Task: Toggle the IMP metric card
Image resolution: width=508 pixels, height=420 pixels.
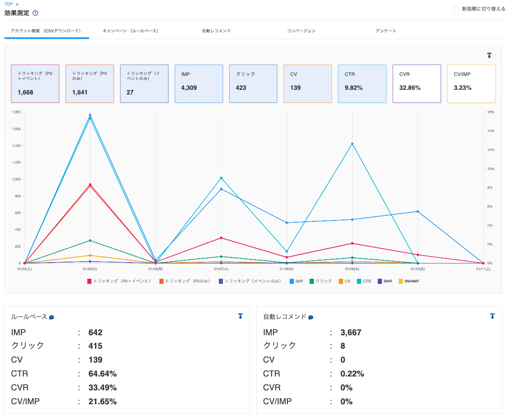Action: tap(199, 83)
